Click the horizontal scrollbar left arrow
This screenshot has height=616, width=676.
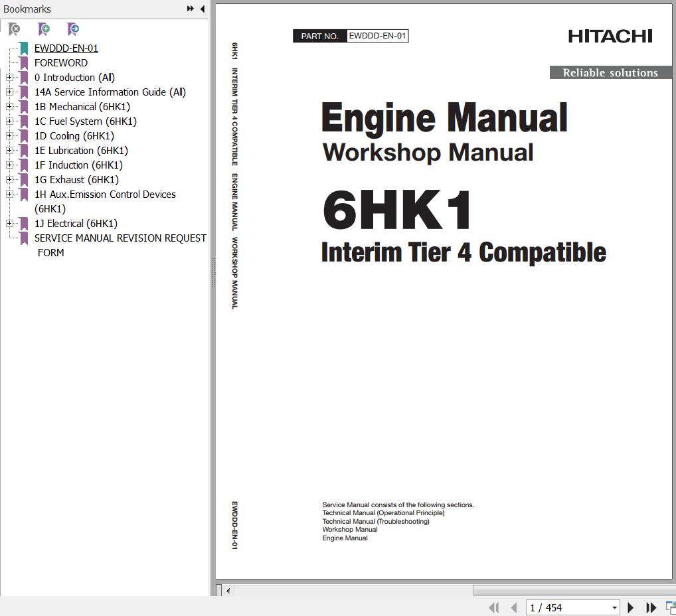[x=228, y=591]
